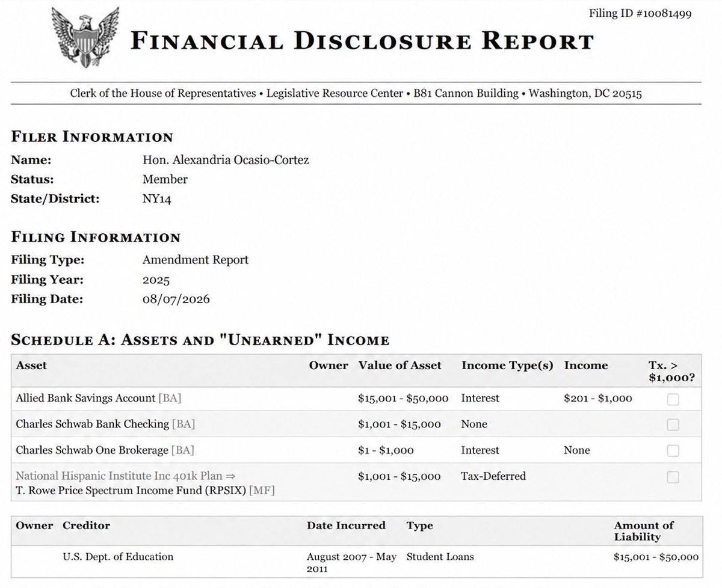Image resolution: width=722 pixels, height=588 pixels.
Task: Click the Income Type(s) column header
Action: tap(507, 366)
